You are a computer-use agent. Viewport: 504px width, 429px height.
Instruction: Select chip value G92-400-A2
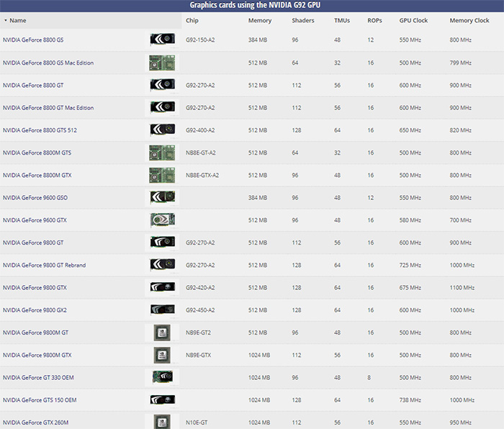[x=200, y=130]
